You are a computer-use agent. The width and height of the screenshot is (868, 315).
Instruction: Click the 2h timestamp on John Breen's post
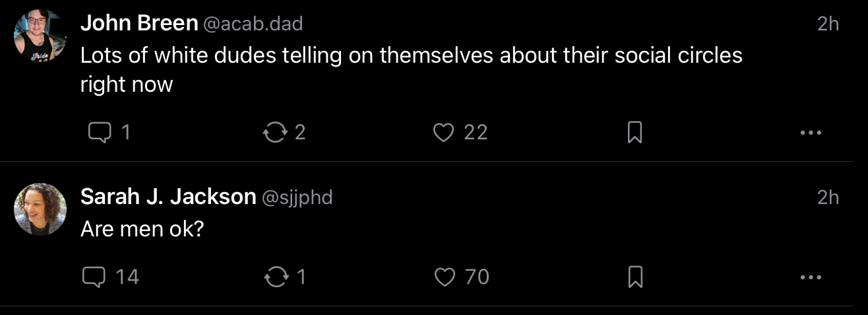828,24
